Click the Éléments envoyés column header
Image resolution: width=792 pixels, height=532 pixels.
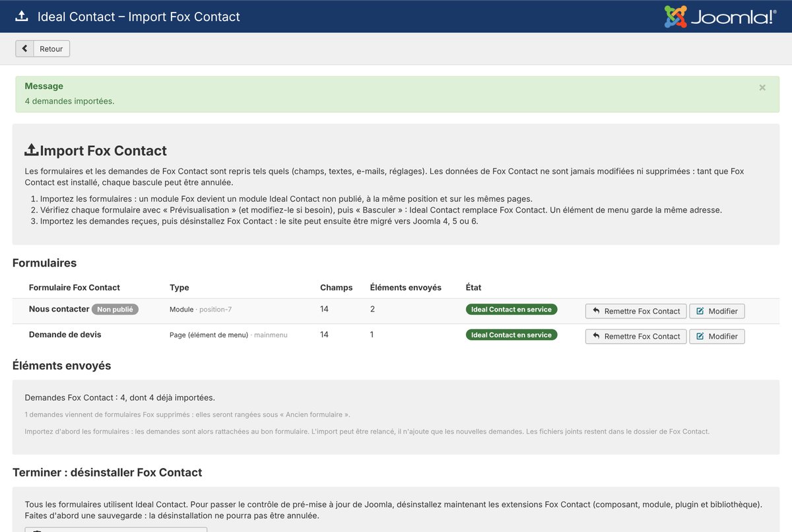[406, 287]
